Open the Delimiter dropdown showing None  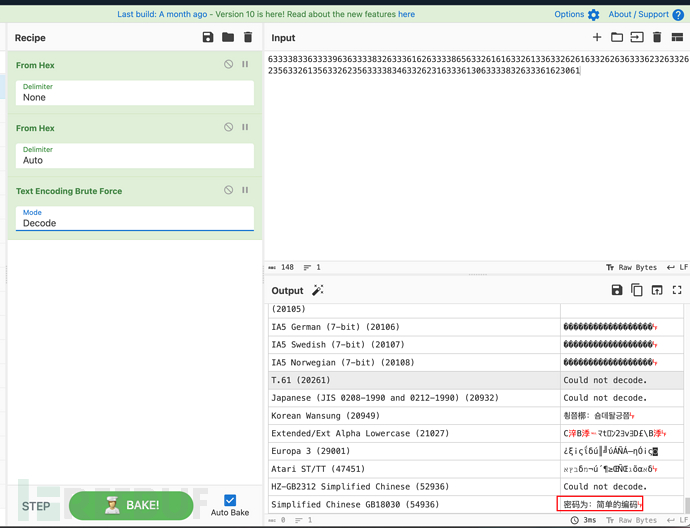[x=134, y=93]
